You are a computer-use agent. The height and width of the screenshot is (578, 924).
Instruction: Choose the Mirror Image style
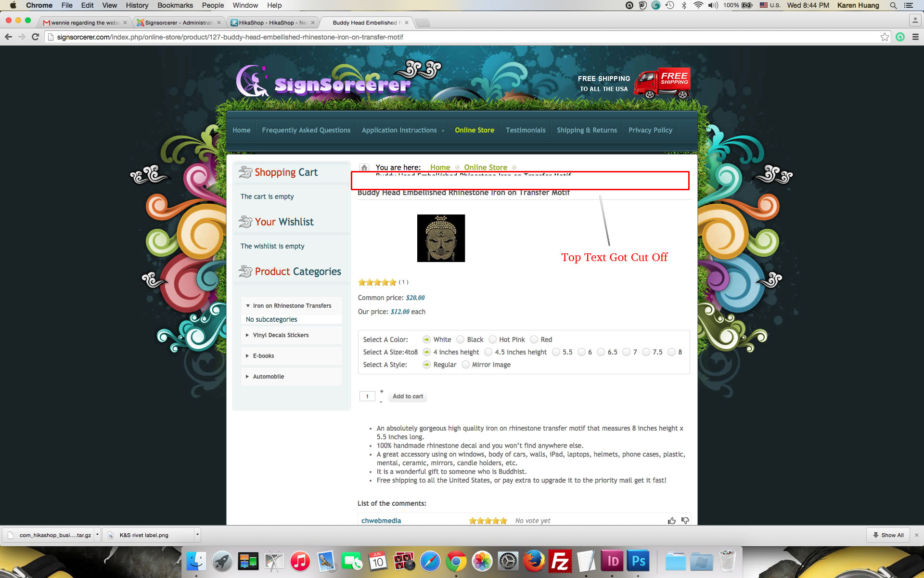click(x=465, y=365)
